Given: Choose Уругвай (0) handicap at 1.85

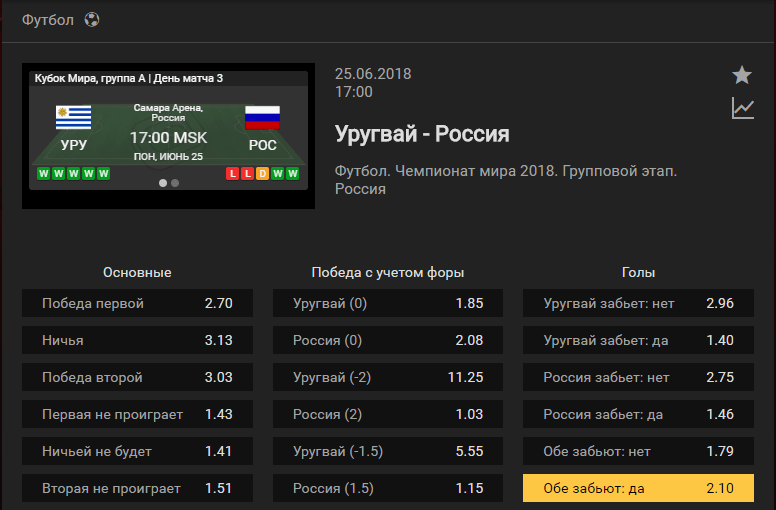Looking at the screenshot, I should (388, 303).
